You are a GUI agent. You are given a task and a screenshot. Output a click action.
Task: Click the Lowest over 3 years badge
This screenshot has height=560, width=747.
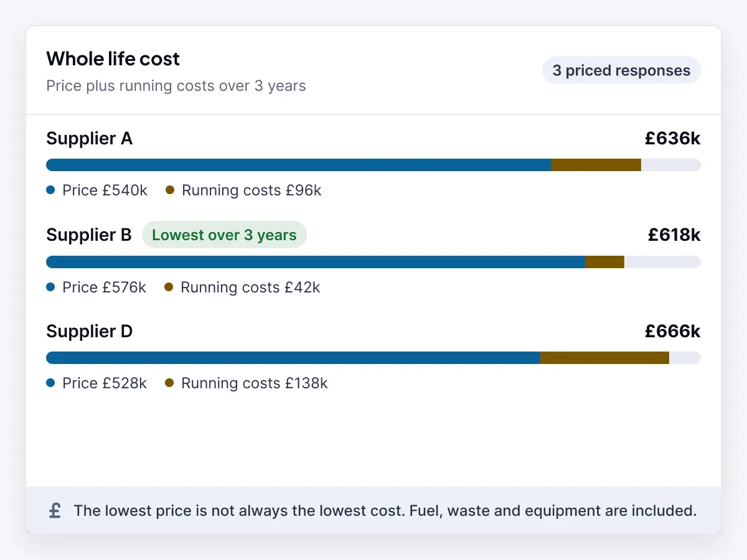[x=224, y=235]
